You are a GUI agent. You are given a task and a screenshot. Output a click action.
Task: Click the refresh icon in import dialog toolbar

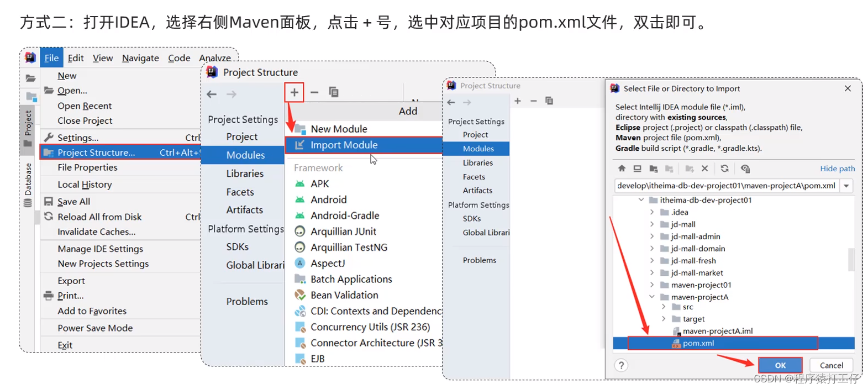pos(724,169)
